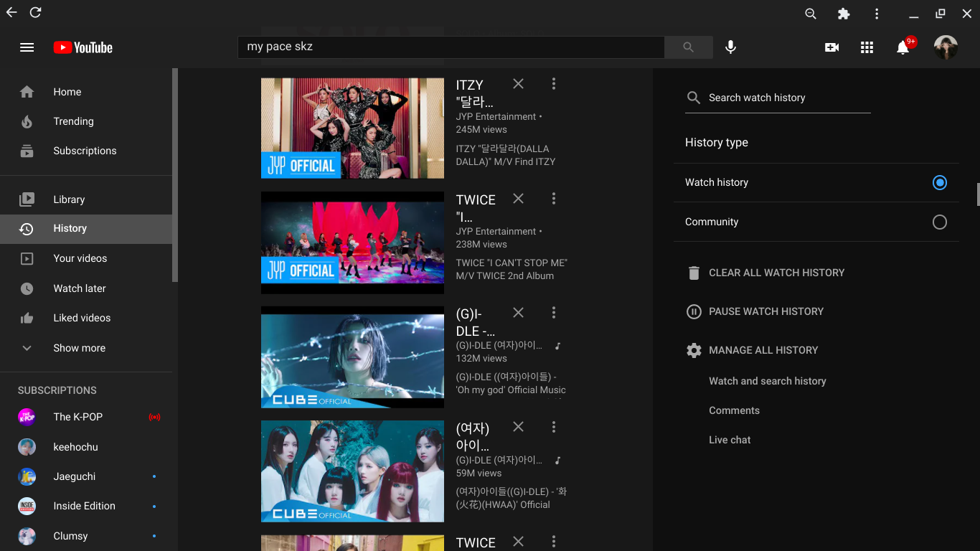Click the search magnifier button

[x=688, y=47]
